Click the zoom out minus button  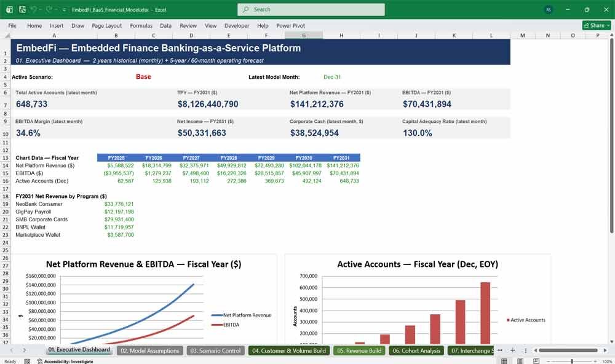549,362
